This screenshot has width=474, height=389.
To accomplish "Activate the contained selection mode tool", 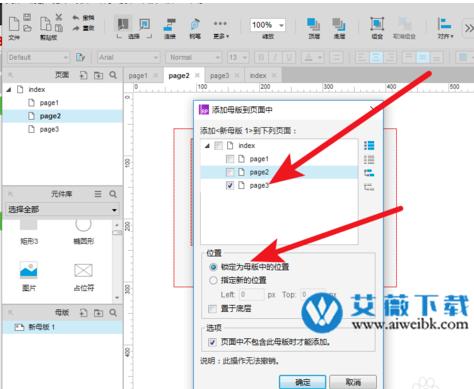I will point(144,24).
